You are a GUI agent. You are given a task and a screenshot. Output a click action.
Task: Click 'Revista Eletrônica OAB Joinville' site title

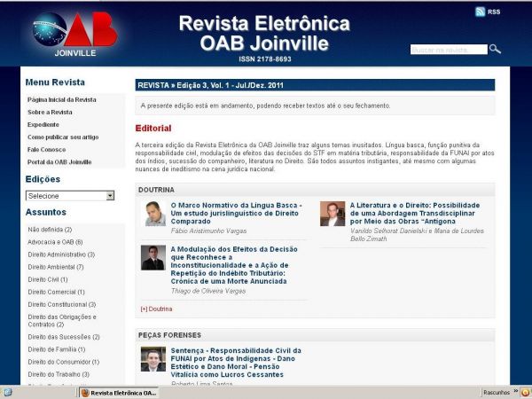coord(264,33)
